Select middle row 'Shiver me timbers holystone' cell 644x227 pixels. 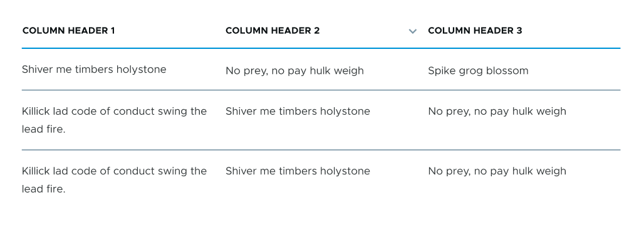click(298, 112)
